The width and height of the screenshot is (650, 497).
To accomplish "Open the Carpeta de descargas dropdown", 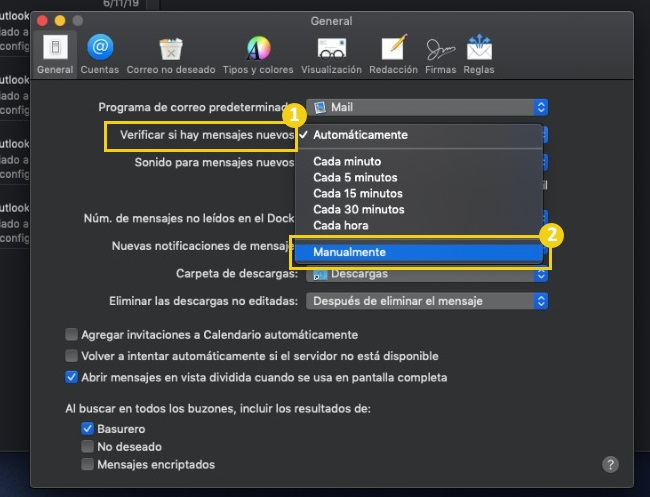I will (427, 274).
